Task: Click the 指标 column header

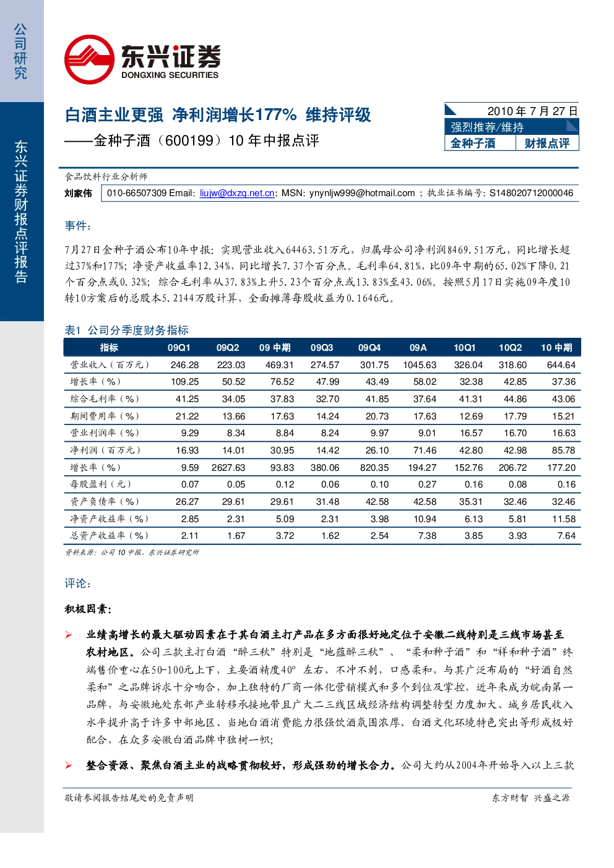Action: 109,348
